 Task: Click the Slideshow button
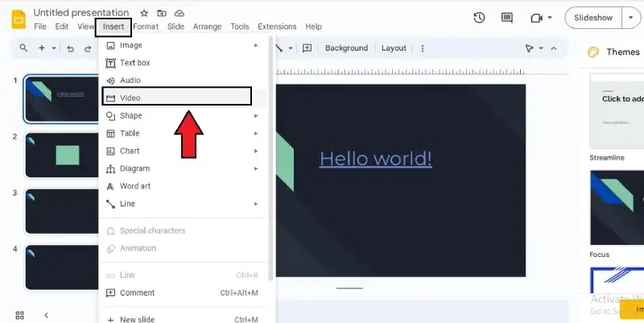point(593,18)
